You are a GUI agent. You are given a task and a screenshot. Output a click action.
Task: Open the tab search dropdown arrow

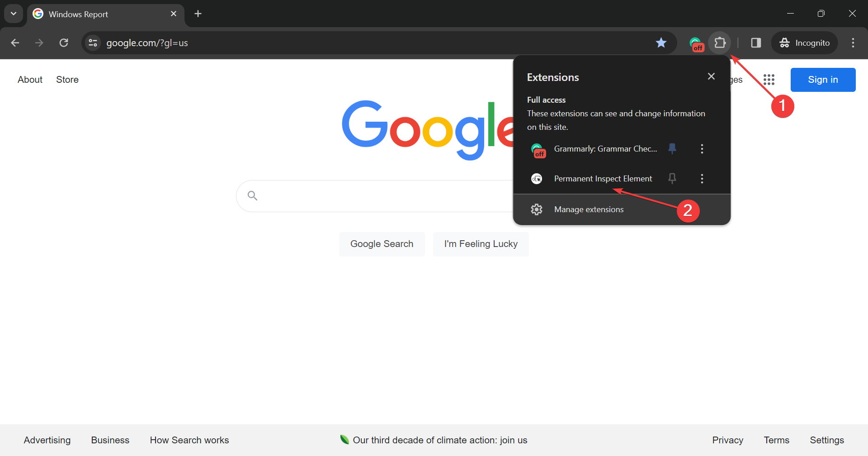tap(14, 14)
